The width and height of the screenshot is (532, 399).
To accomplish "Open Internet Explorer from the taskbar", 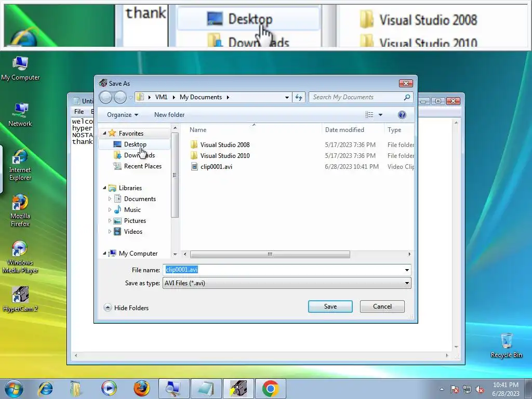I will (x=46, y=389).
